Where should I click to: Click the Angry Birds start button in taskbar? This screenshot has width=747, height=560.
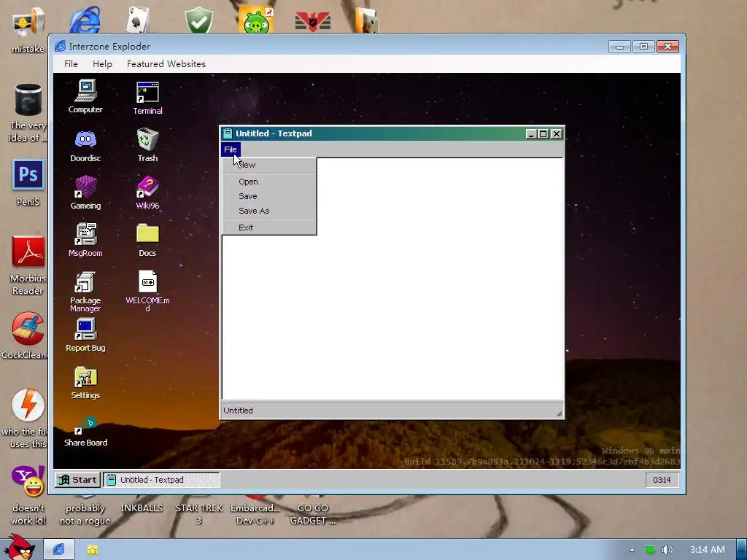point(19,548)
